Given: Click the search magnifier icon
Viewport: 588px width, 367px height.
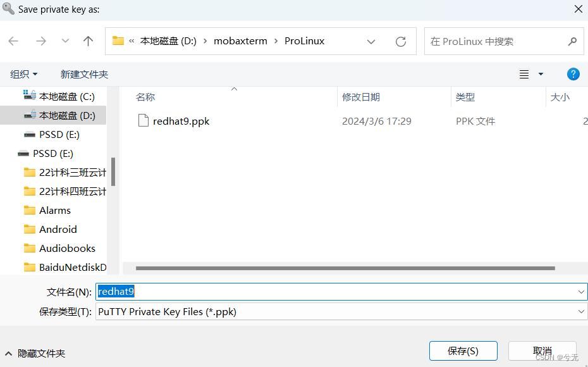Looking at the screenshot, I should tap(572, 41).
